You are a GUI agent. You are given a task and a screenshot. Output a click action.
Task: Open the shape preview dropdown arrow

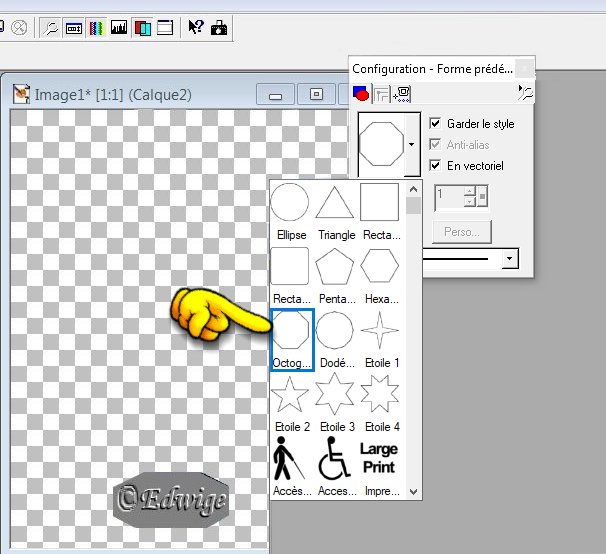coord(412,145)
